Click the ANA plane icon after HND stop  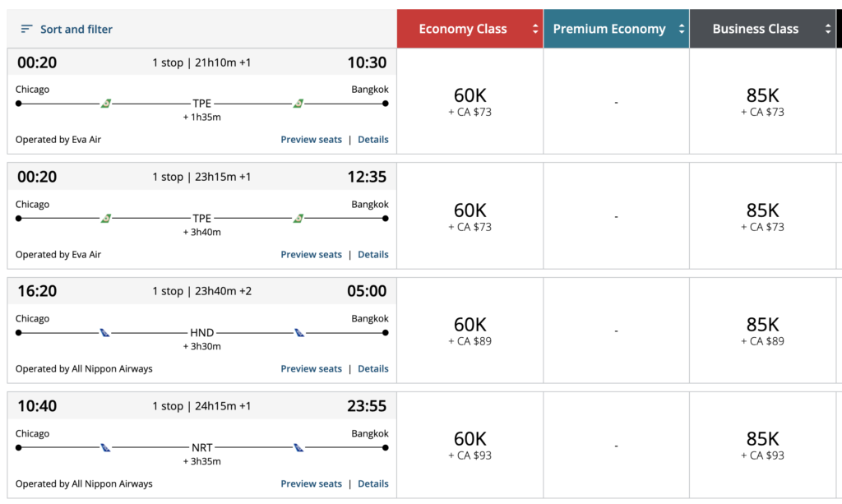(x=298, y=332)
